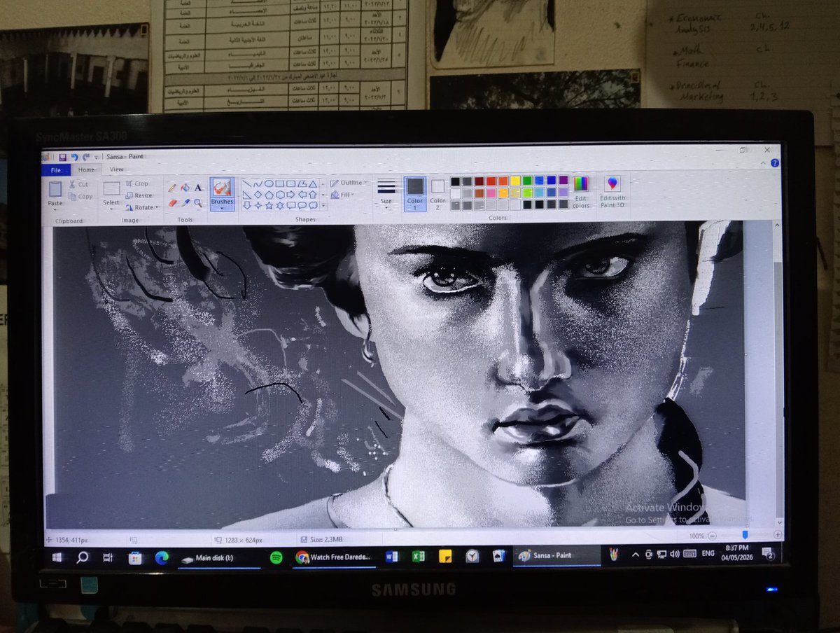Viewport: 840px width, 633px height.
Task: Pick the yellow color swatch
Action: (515, 181)
